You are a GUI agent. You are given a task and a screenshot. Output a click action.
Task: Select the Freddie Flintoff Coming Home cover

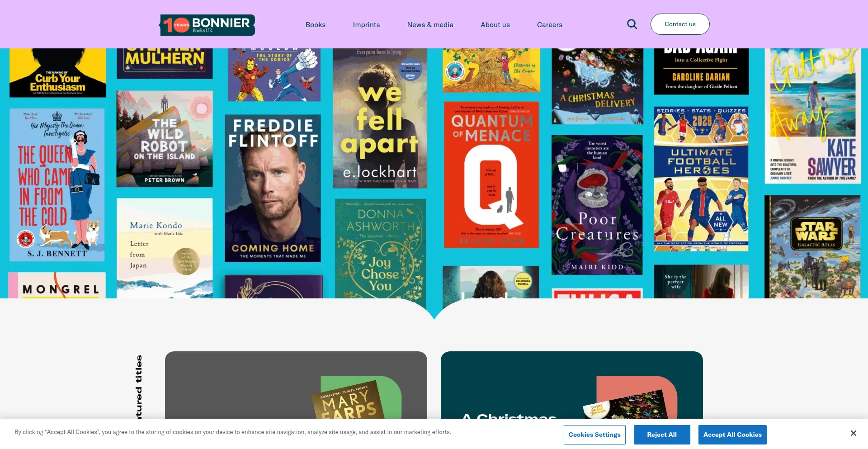(273, 188)
